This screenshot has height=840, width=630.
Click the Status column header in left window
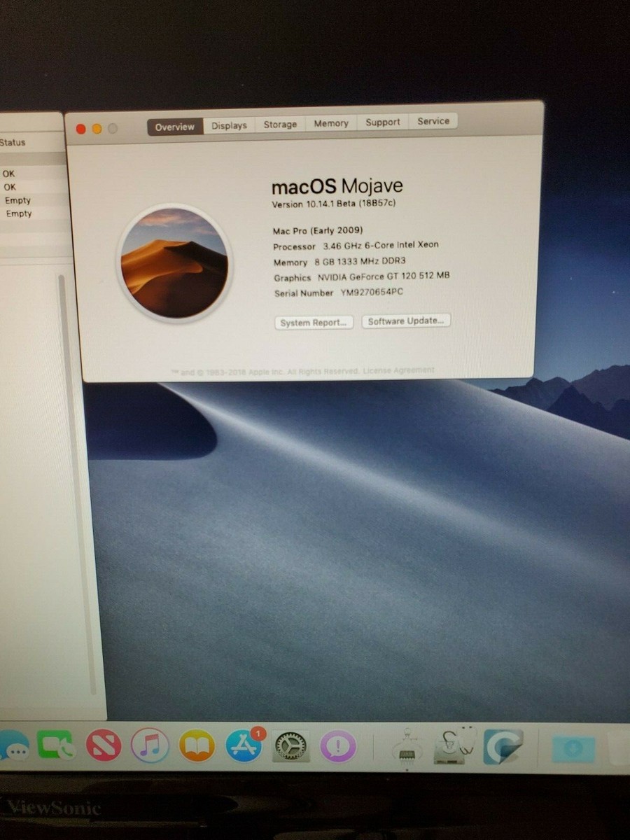pyautogui.click(x=13, y=142)
